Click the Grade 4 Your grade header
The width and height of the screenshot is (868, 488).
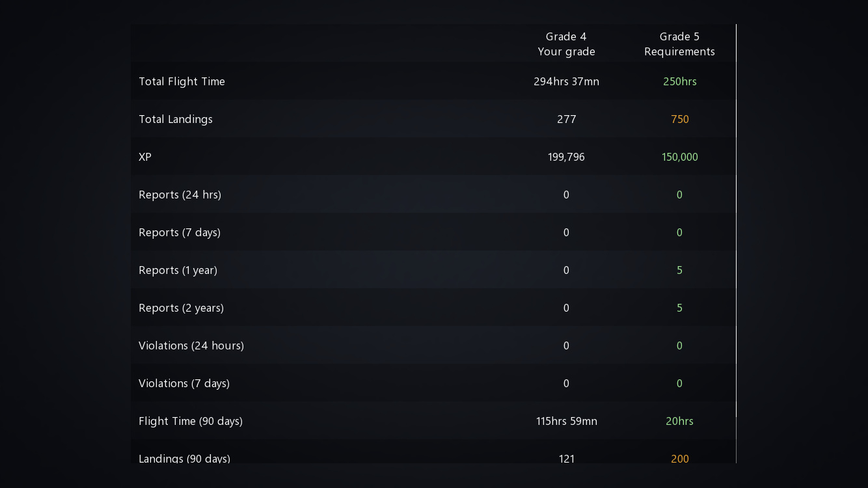pos(566,44)
